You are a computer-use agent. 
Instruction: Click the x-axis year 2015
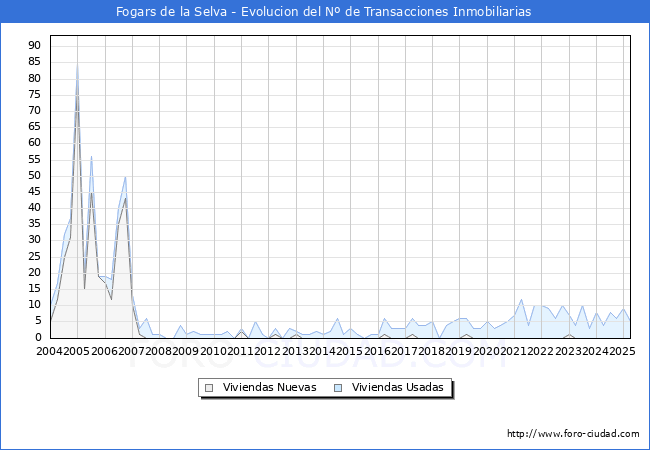coord(349,351)
